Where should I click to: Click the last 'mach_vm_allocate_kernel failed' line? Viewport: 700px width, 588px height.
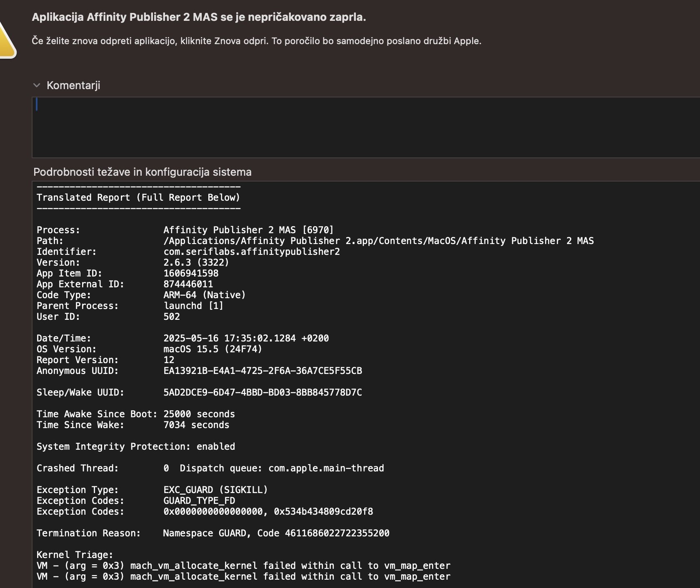243,576
